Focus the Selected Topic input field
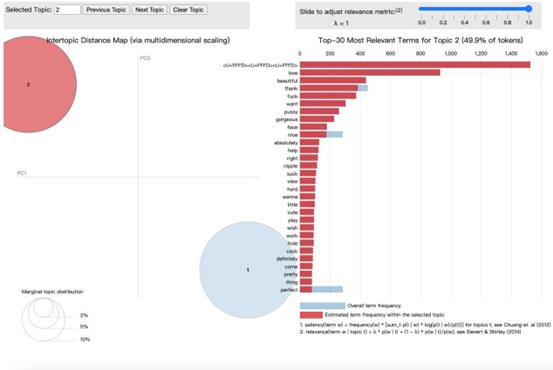553x370 pixels. [x=67, y=10]
